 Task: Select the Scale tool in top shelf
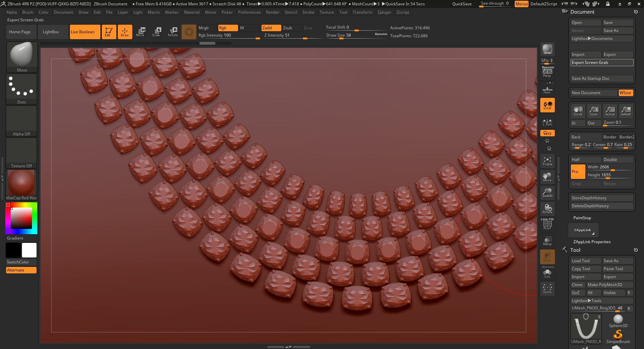156,32
